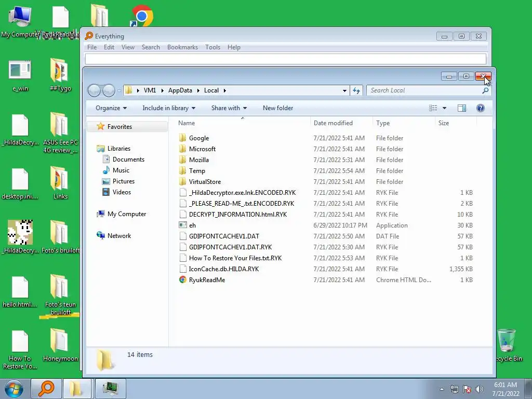
Task: Expand the arrow after AppData in breadcrumb
Action: click(x=198, y=90)
